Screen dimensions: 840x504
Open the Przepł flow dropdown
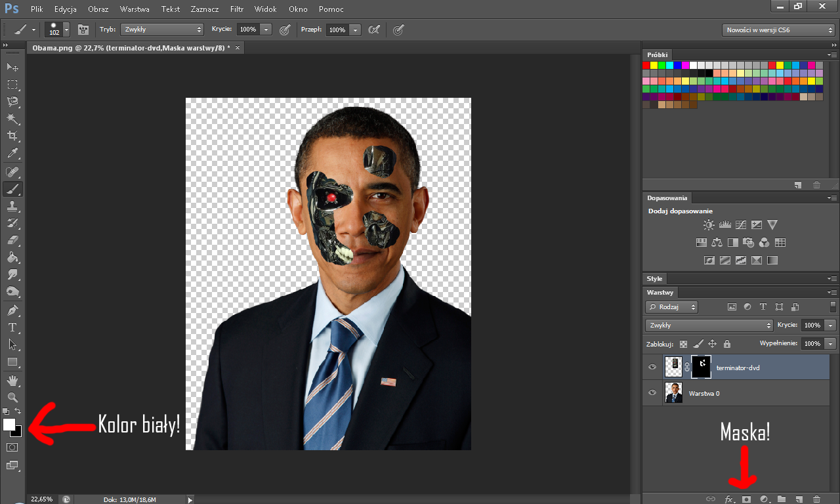pyautogui.click(x=355, y=30)
